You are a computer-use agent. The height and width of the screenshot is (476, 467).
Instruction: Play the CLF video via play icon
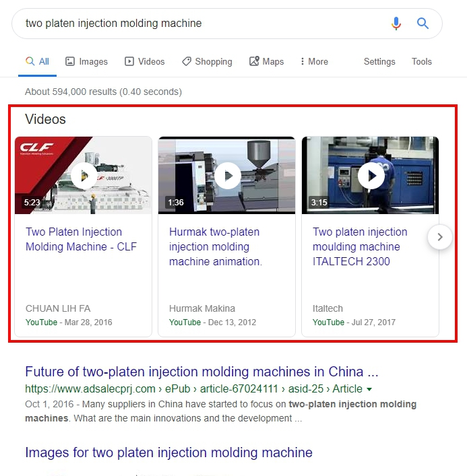pos(84,176)
